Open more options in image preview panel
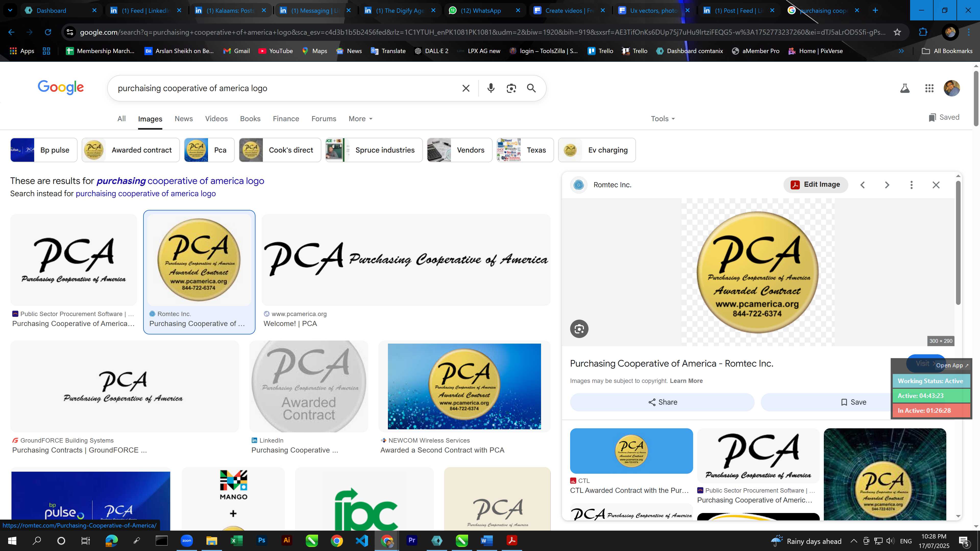980x551 pixels. 911,185
